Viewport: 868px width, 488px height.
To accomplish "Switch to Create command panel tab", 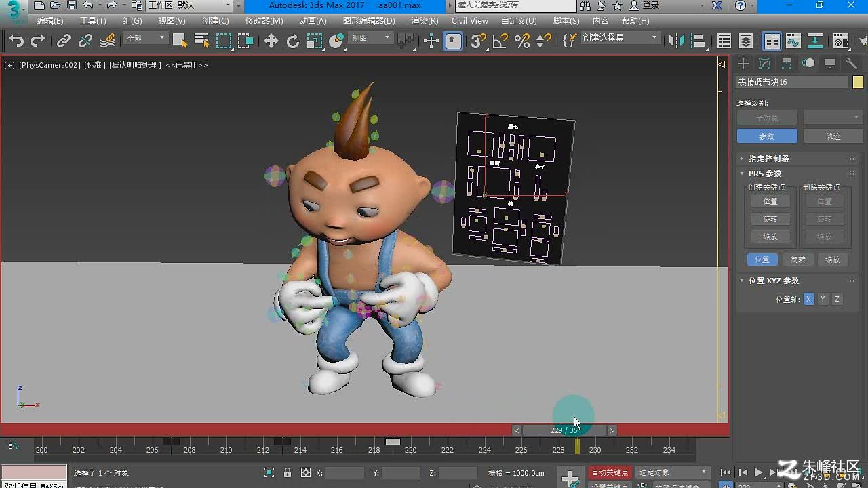I will coord(743,64).
